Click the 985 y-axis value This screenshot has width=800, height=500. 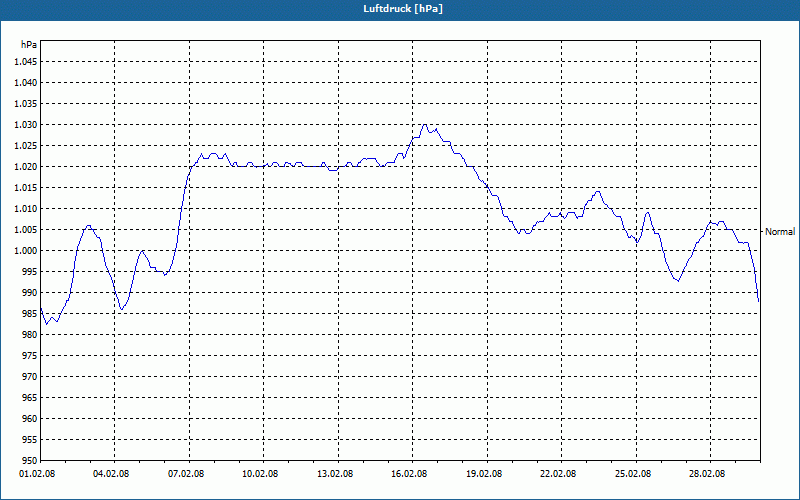point(30,314)
